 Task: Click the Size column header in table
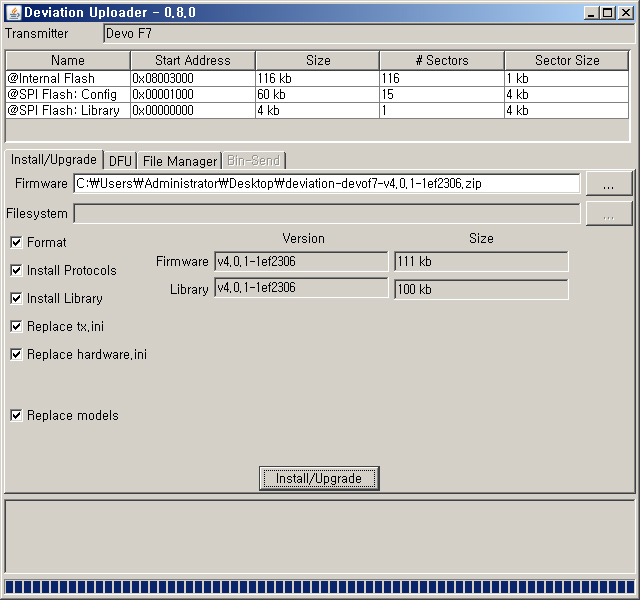tap(318, 60)
